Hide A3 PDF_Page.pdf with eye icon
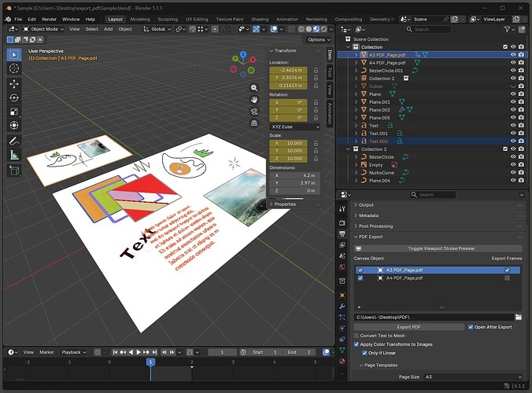The width and height of the screenshot is (532, 393). (x=513, y=54)
